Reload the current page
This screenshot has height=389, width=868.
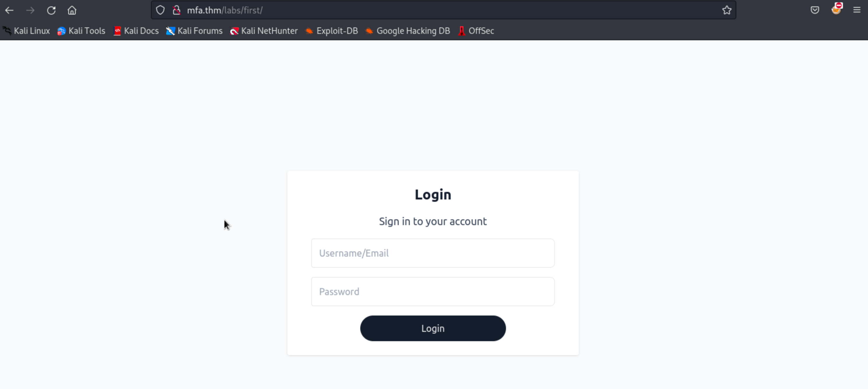point(51,10)
